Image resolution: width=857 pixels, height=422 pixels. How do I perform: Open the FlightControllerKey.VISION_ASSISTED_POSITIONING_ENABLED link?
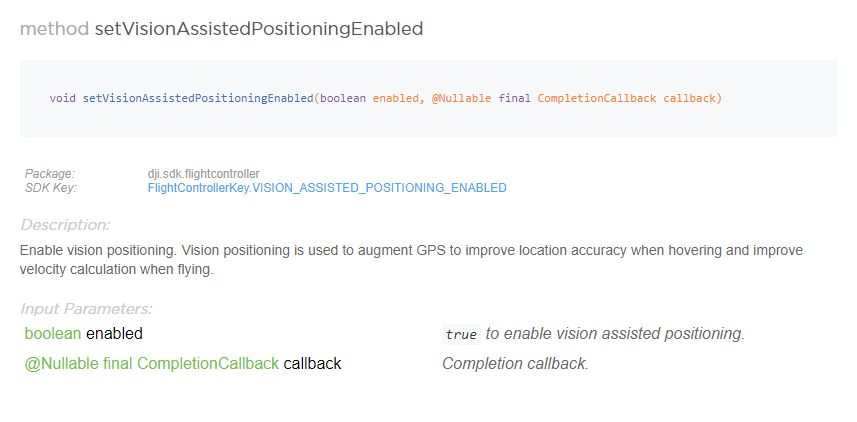(327, 188)
